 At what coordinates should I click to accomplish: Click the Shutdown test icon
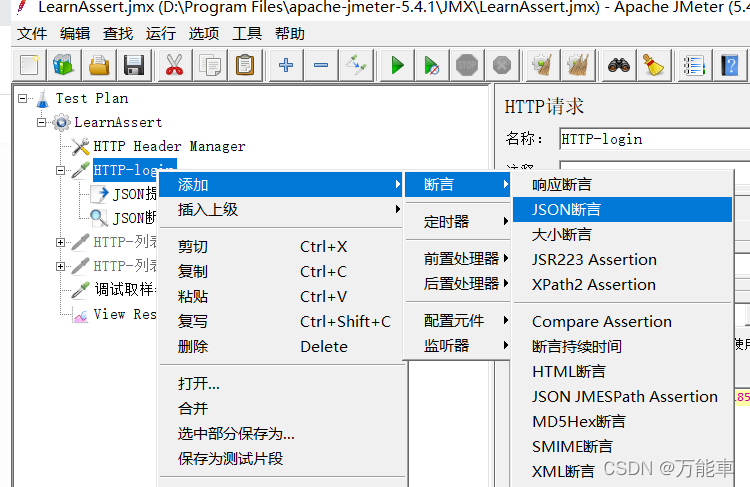502,65
